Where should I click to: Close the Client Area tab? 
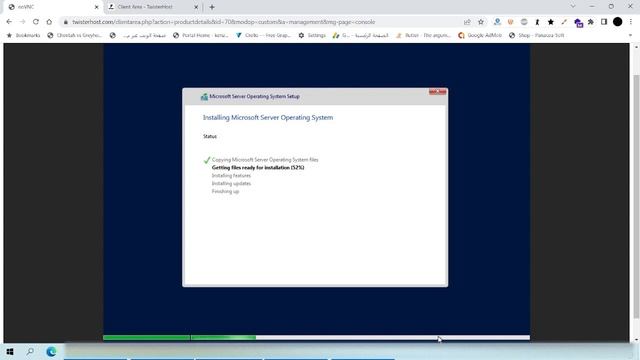pos(196,7)
